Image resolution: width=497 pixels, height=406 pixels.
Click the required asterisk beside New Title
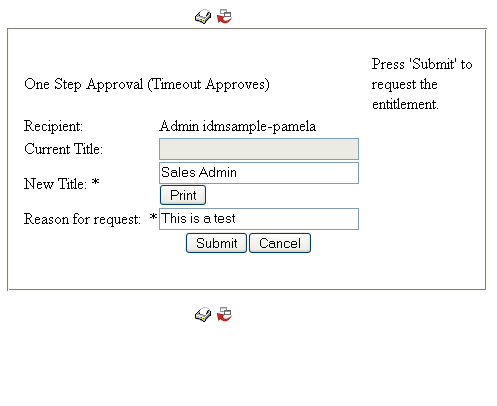coord(95,182)
